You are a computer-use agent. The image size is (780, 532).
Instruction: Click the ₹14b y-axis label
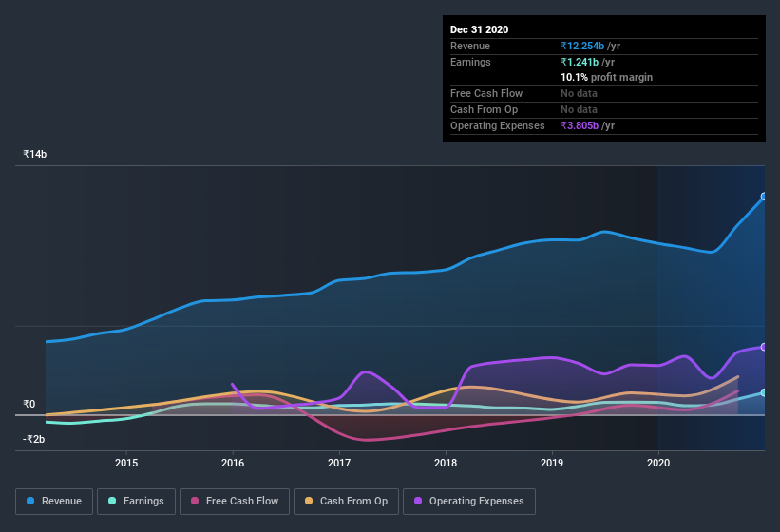(35, 154)
